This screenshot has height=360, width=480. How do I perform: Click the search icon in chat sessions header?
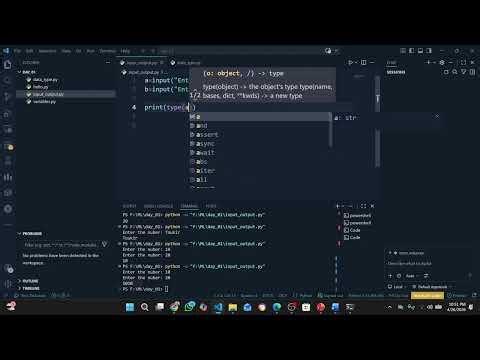point(455,72)
